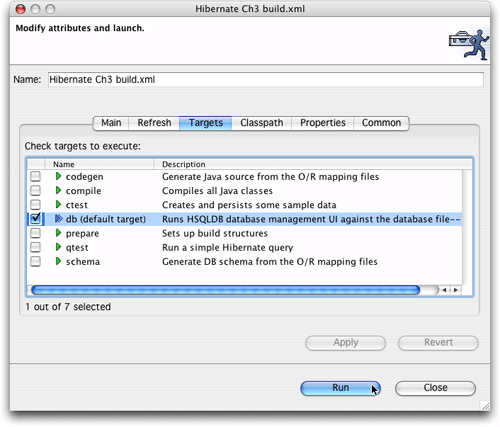Click the horizontal scrollbar thumb in targets list
The image size is (500, 427).
(225, 290)
